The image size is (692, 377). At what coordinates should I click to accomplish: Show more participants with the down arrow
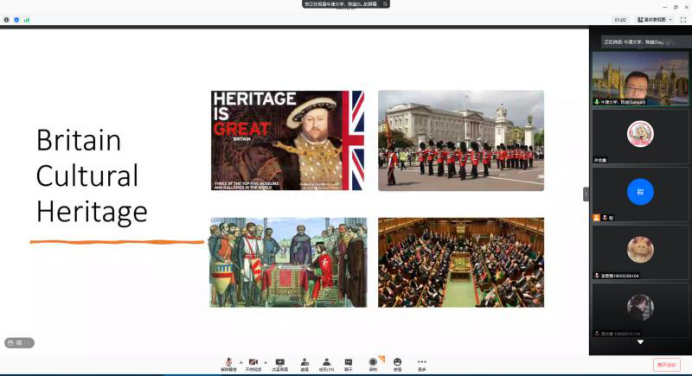coord(640,342)
